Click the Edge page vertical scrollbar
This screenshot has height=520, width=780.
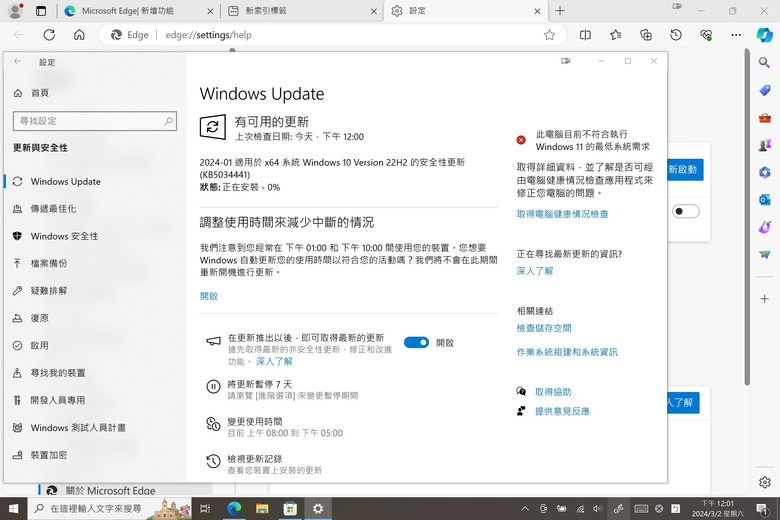coord(747,216)
